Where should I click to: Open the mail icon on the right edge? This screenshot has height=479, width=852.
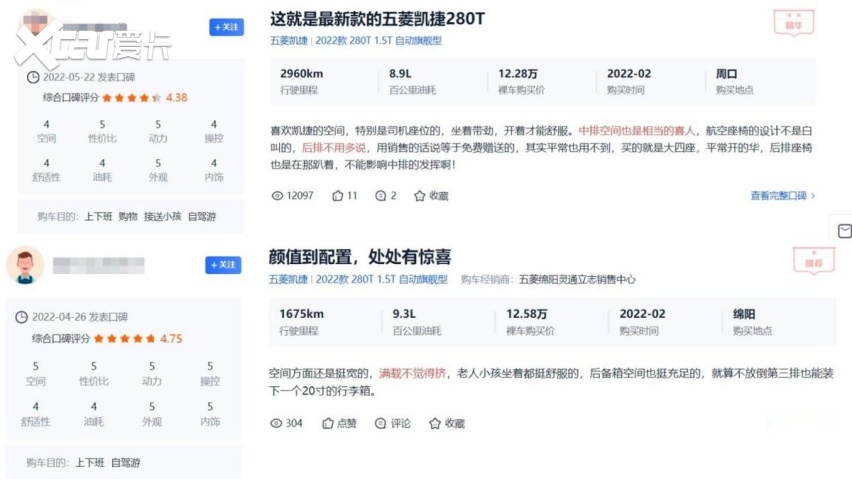(x=844, y=231)
